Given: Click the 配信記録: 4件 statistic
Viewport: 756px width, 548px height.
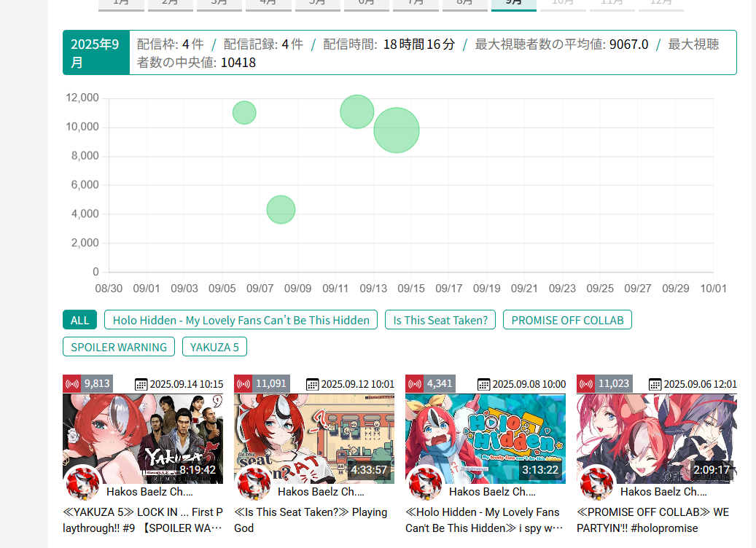Looking at the screenshot, I should [x=263, y=44].
